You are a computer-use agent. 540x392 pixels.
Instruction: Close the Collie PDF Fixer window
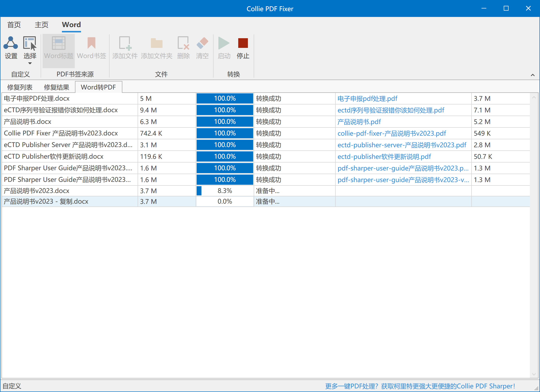click(x=528, y=8)
